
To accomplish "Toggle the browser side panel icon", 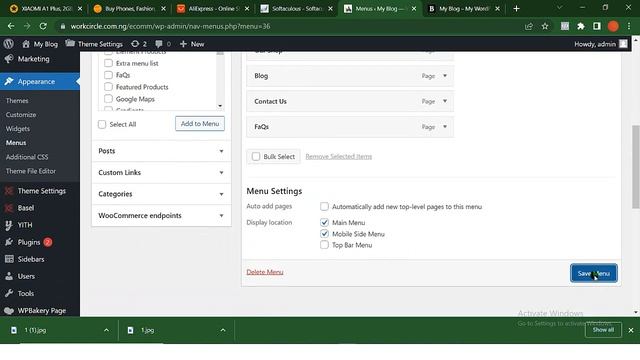I will pyautogui.click(x=597, y=26).
